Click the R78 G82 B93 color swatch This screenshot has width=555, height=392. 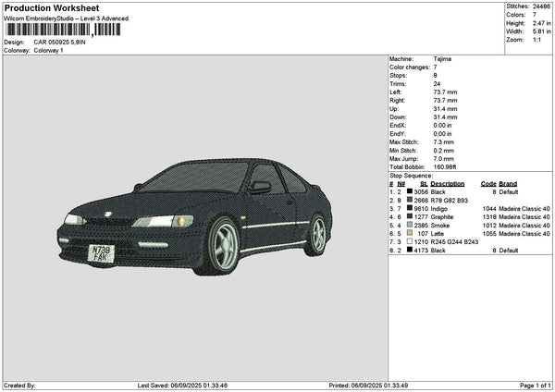[x=410, y=200]
